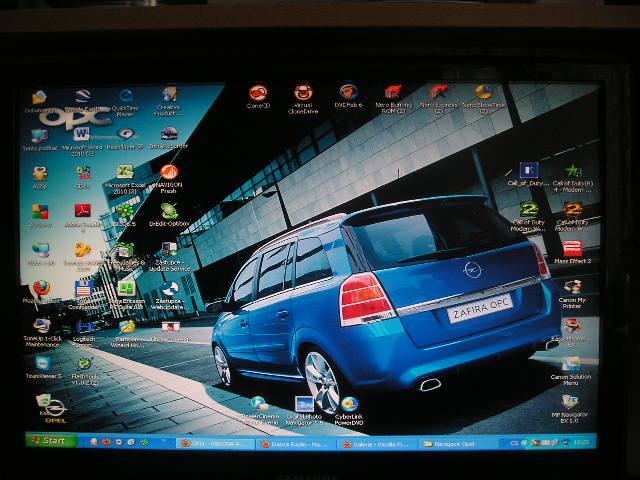
Task: Launch Nero Burning ROM shortcut
Action: [x=393, y=94]
